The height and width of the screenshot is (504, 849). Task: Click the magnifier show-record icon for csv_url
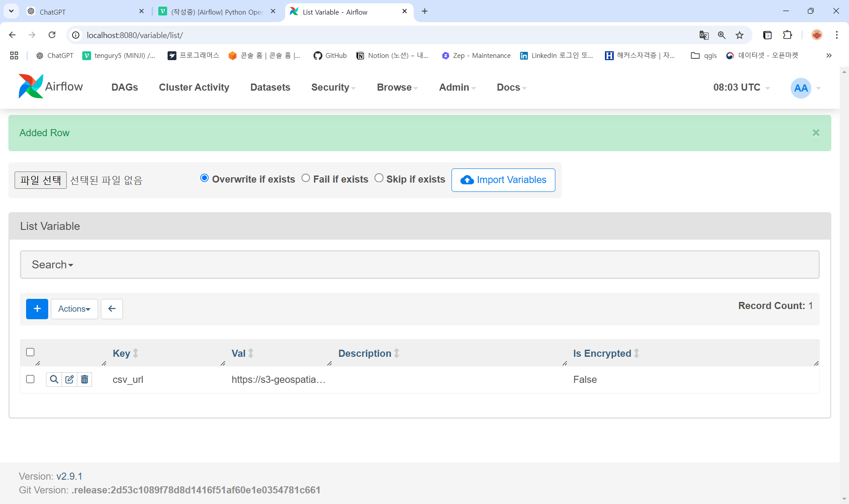pos(54,379)
